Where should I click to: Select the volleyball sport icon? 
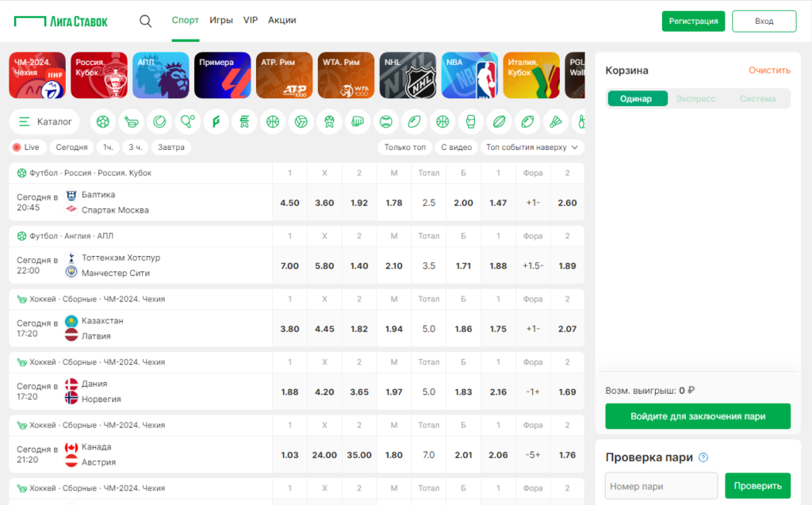click(301, 122)
